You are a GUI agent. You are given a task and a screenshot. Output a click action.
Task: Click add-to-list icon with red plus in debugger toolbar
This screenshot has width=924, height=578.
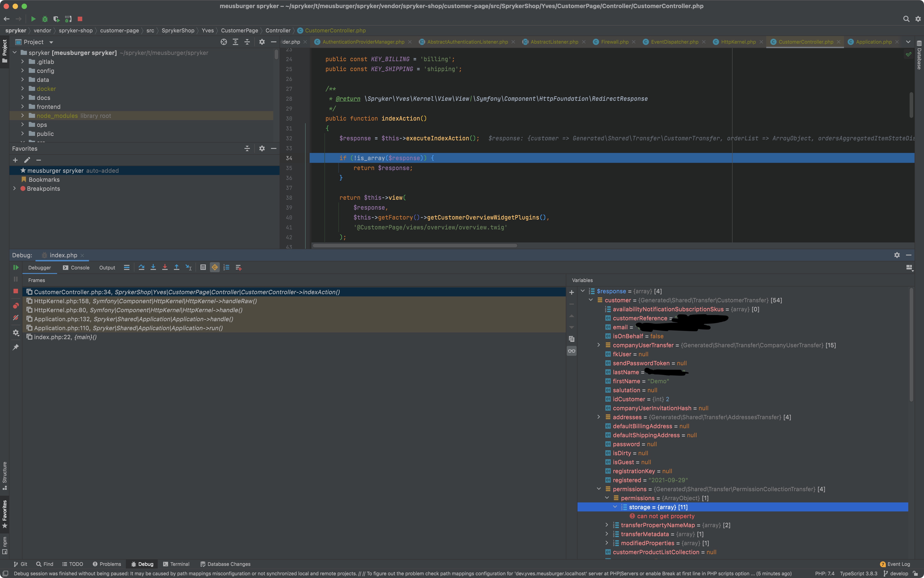point(239,268)
